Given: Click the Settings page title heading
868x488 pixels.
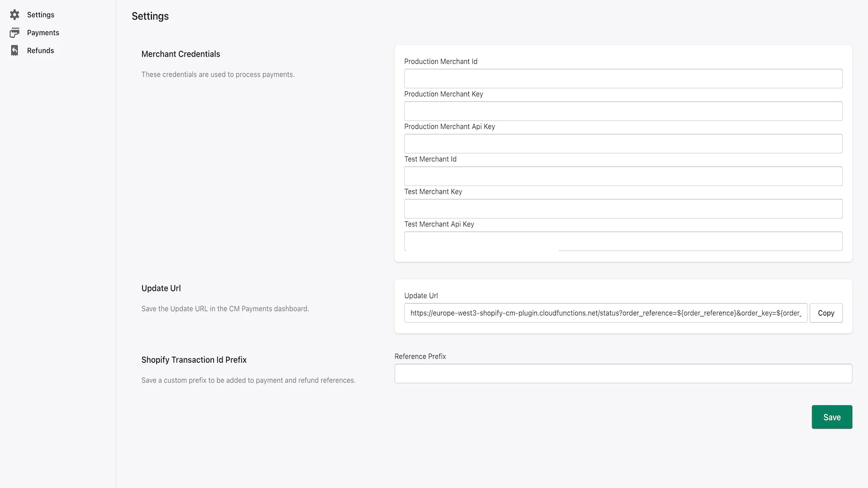Looking at the screenshot, I should click(150, 16).
